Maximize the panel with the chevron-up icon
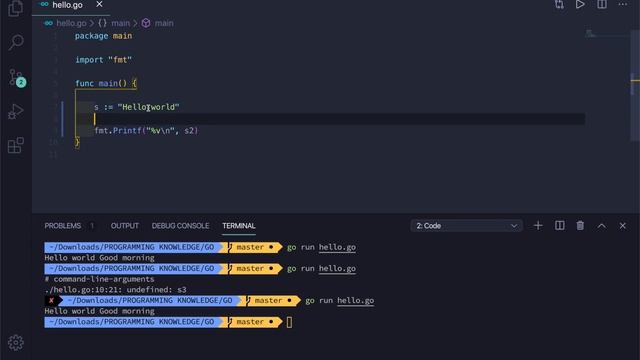 click(602, 226)
